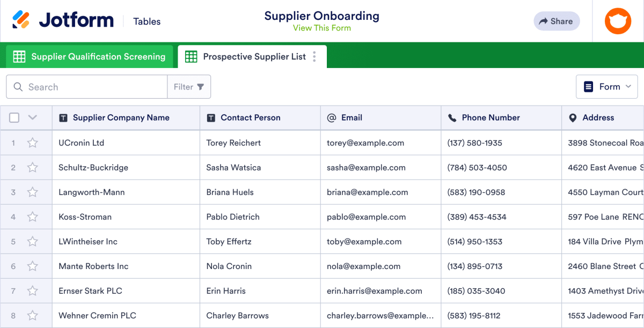
Task: Expand the selection chevron beside select-all
Action: point(32,118)
